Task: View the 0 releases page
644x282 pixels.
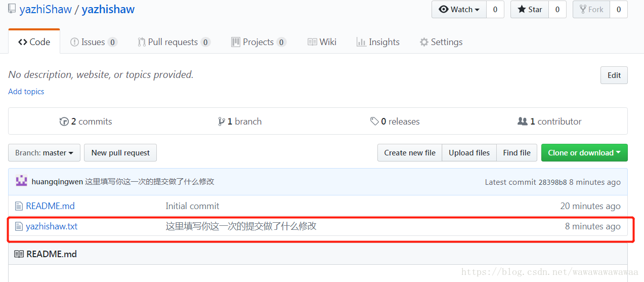Action: click(x=395, y=122)
